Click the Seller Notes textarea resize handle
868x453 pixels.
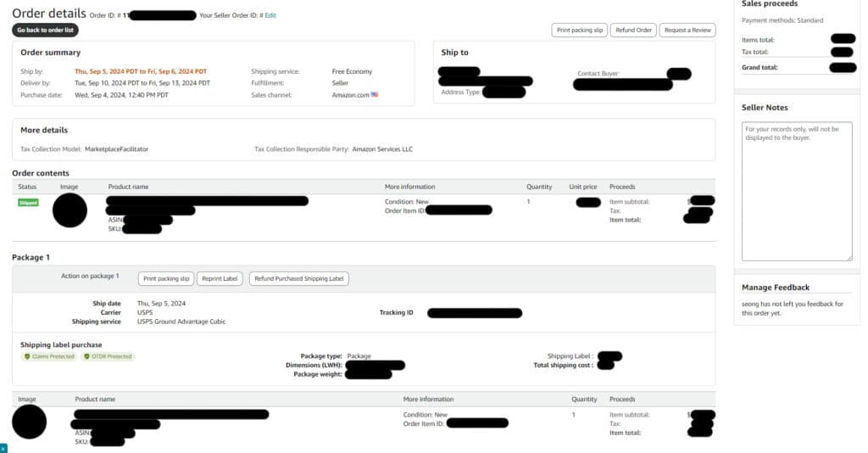pyautogui.click(x=849, y=257)
